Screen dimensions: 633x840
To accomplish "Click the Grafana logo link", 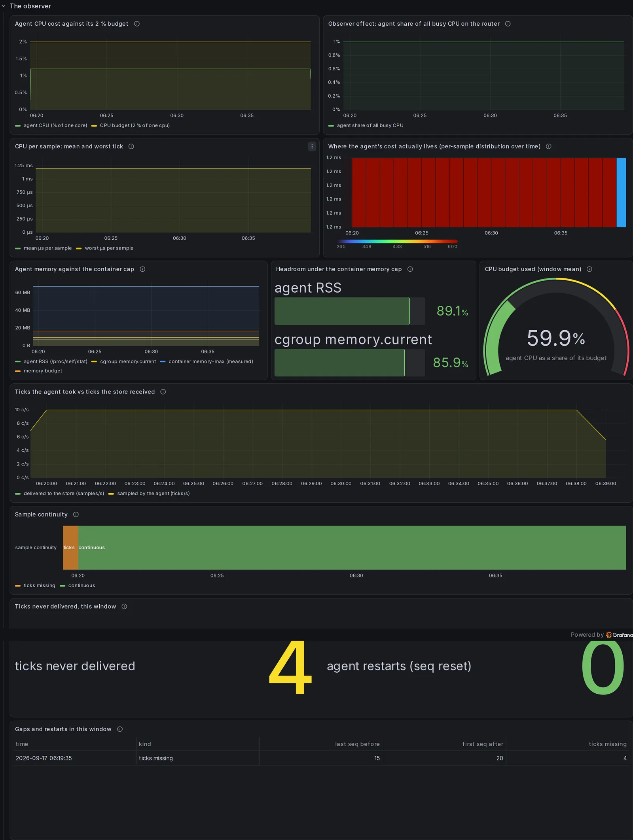I will [x=619, y=635].
